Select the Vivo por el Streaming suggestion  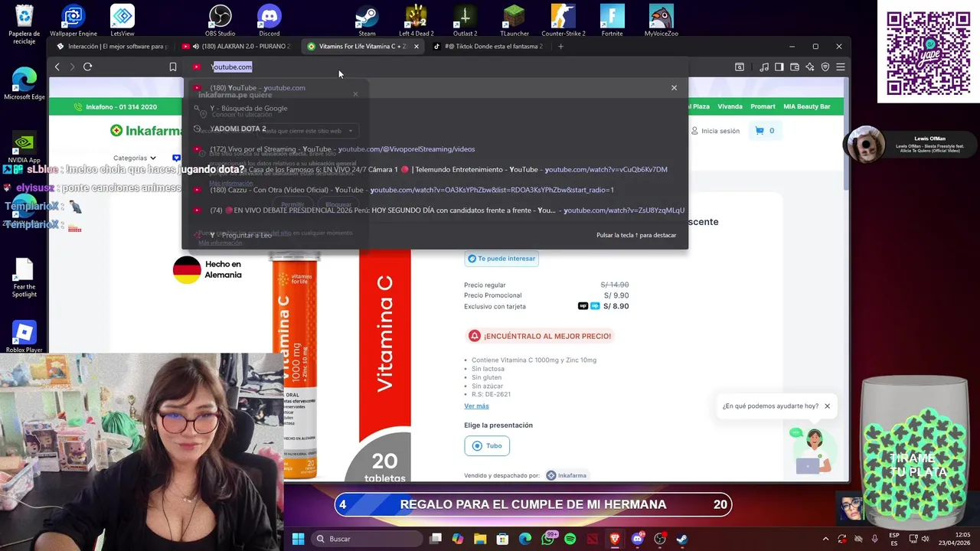(435, 149)
